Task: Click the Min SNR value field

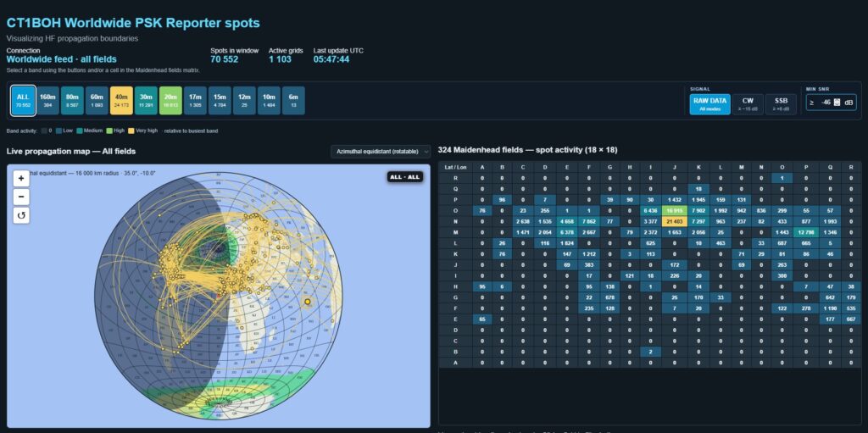Action: pos(826,103)
